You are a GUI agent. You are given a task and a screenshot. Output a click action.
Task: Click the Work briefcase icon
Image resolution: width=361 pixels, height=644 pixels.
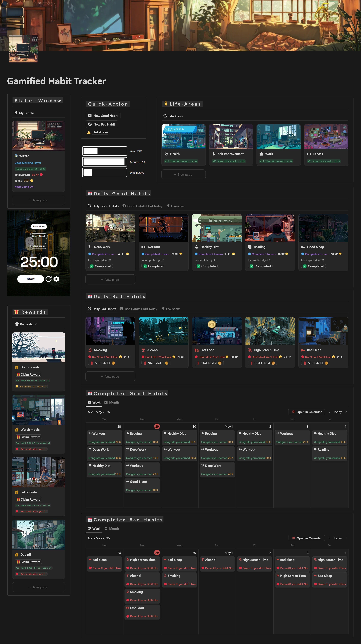pos(261,154)
